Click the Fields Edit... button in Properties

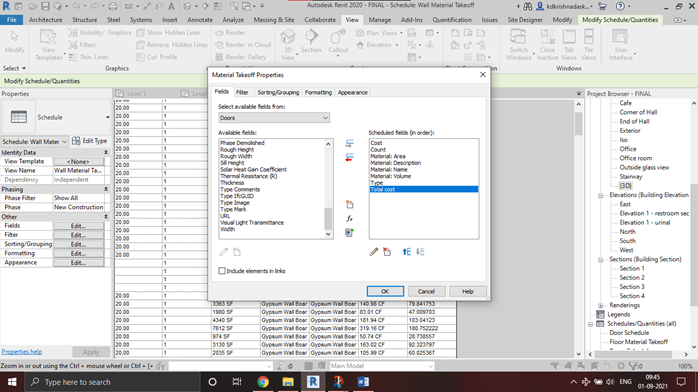point(78,226)
